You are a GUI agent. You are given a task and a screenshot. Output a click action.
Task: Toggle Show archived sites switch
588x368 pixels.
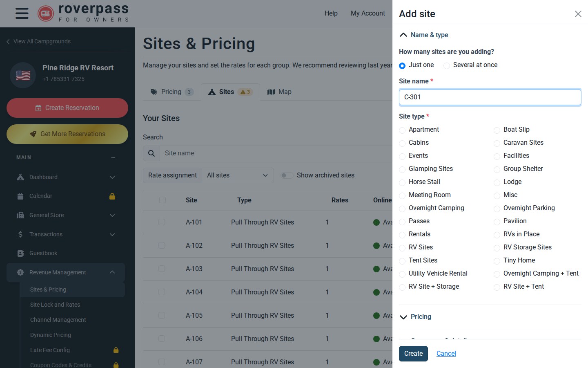click(287, 175)
